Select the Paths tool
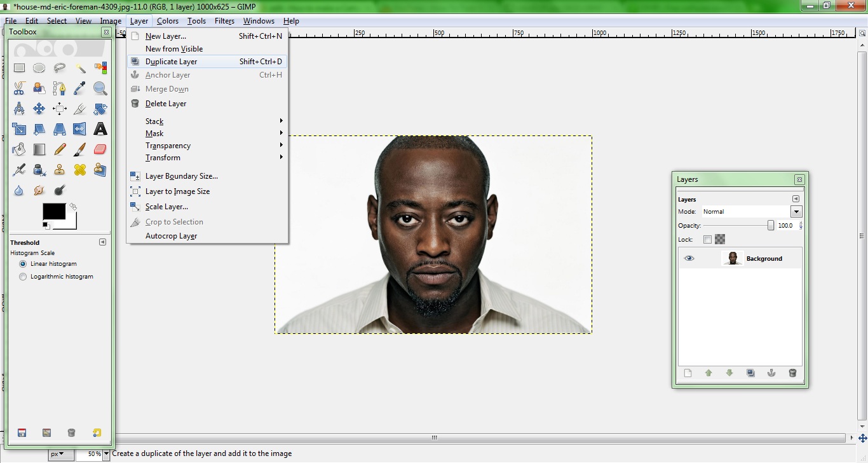The width and height of the screenshot is (868, 463). [x=60, y=88]
